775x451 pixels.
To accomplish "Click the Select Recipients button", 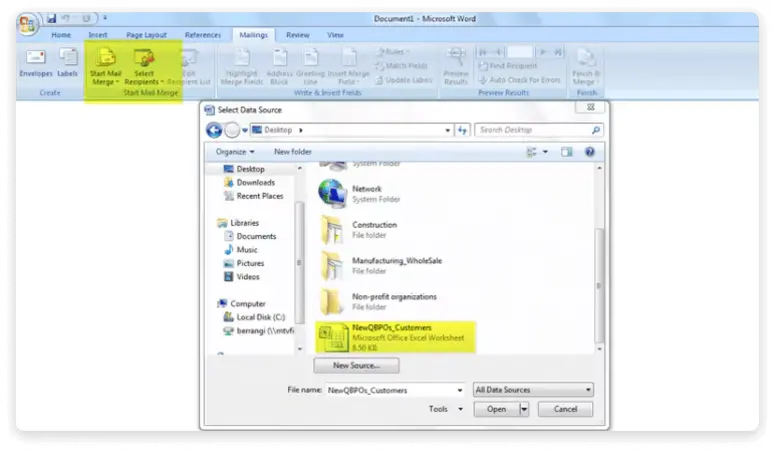I will coord(143,67).
